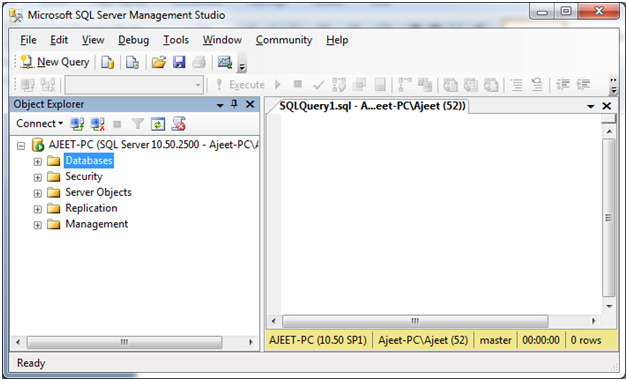Open the Community menu
Image resolution: width=628 pixels, height=381 pixels.
click(x=284, y=40)
